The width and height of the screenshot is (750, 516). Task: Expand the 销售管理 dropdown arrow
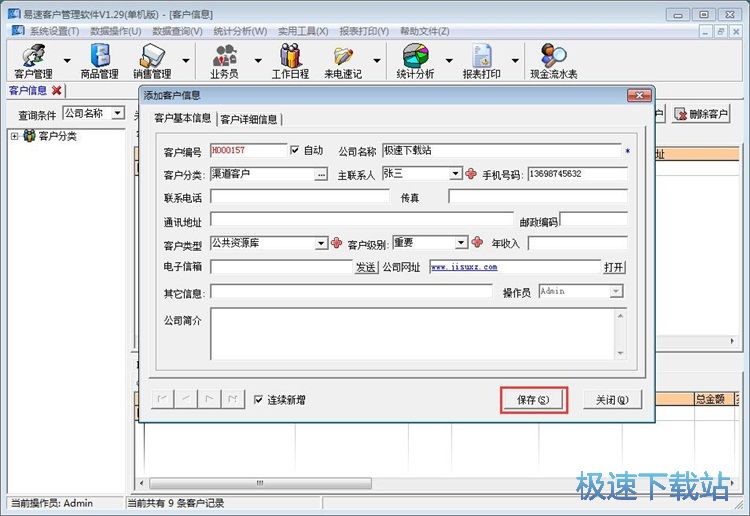point(186,61)
